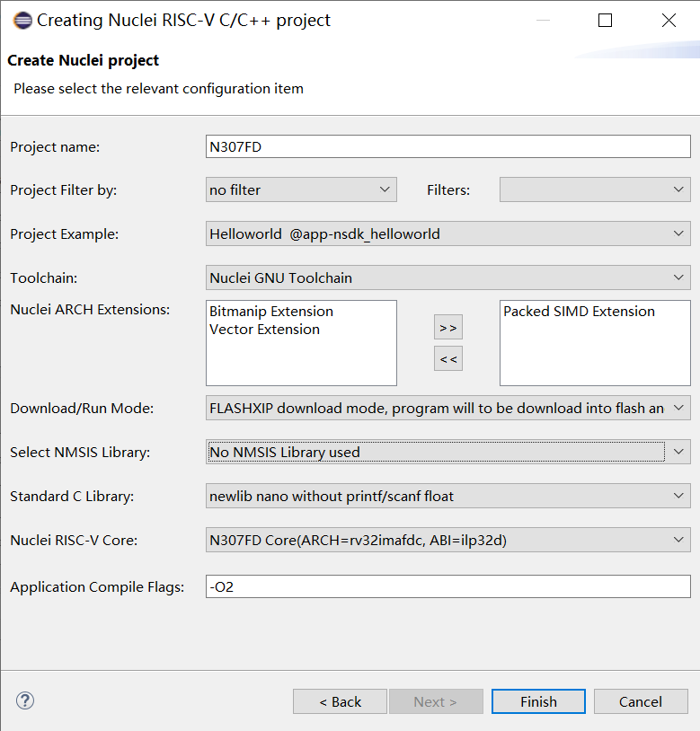Click the Project name input field
This screenshot has height=731, width=700.
pos(448,146)
